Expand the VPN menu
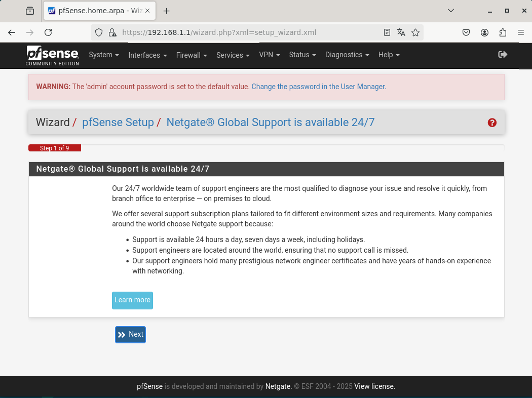 pyautogui.click(x=270, y=55)
